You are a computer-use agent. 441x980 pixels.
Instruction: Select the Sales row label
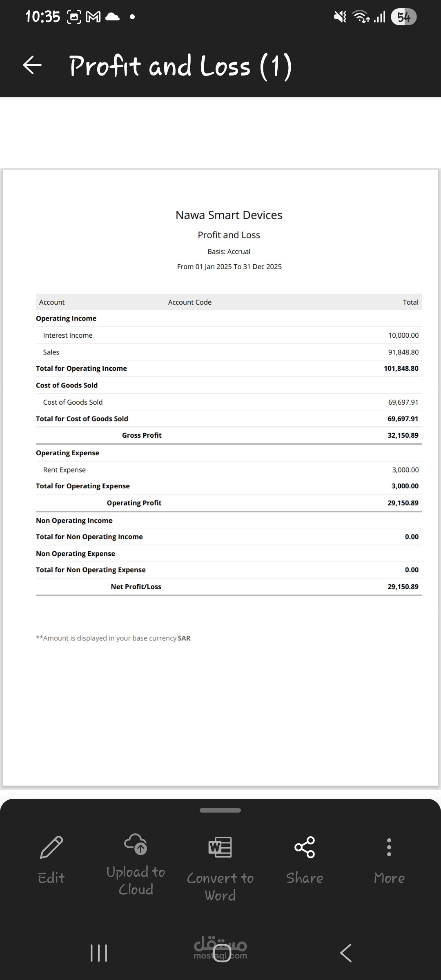point(51,352)
